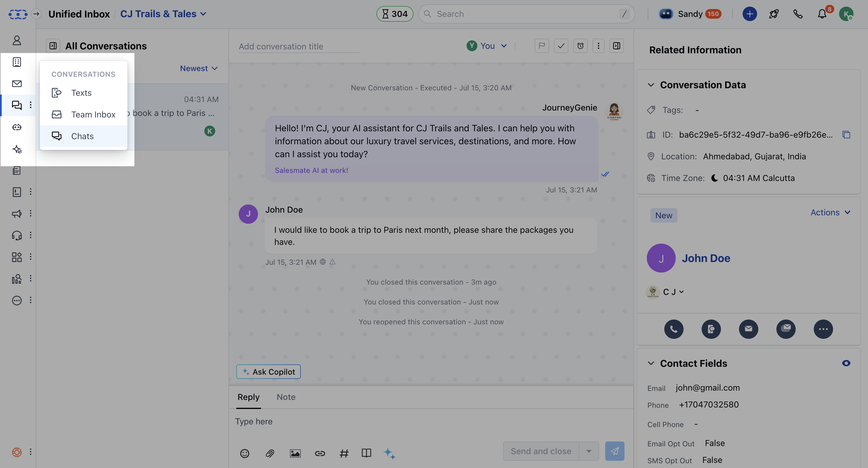Open the headset support icon in sidebar
This screenshot has width=868, height=468.
click(17, 235)
